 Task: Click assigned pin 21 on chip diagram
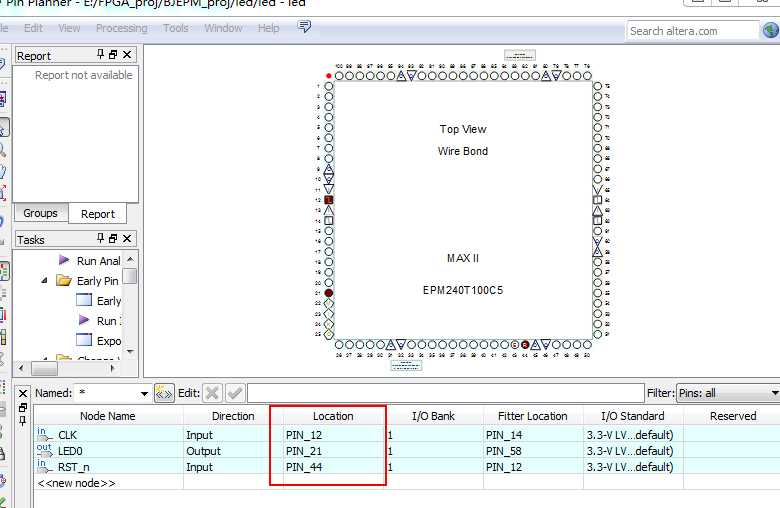pos(328,293)
